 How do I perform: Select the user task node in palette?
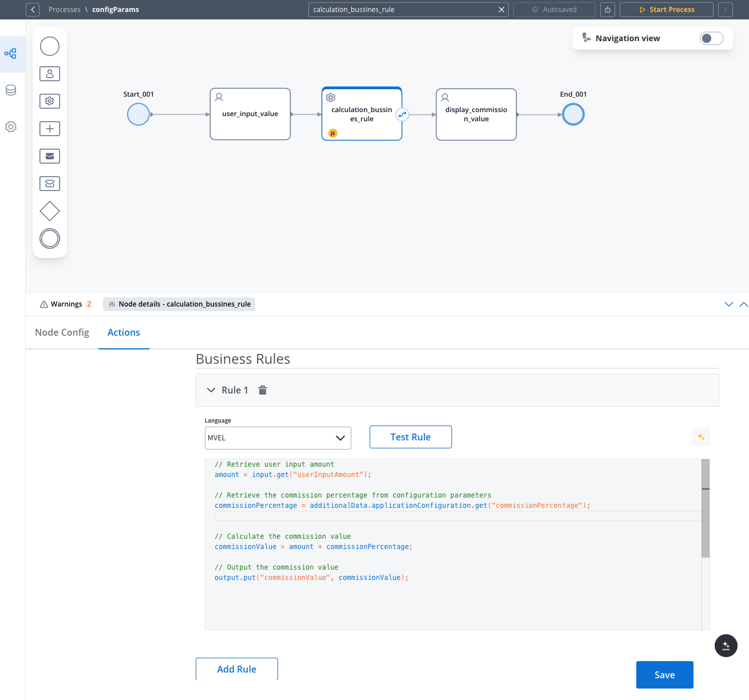pyautogui.click(x=50, y=74)
